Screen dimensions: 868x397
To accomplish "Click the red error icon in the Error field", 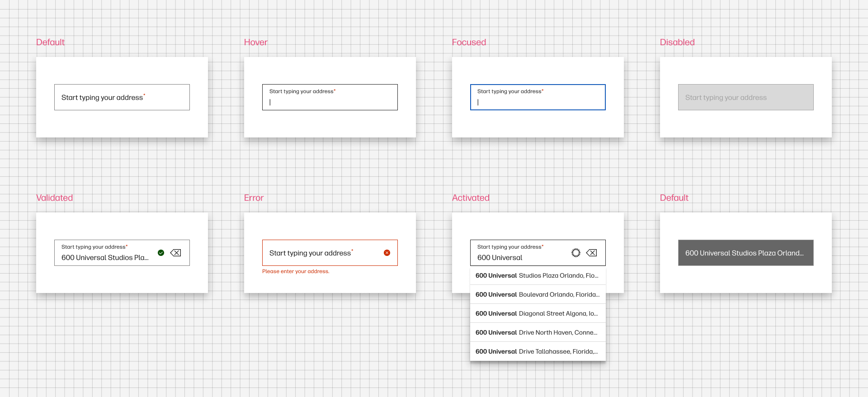I will pos(387,253).
